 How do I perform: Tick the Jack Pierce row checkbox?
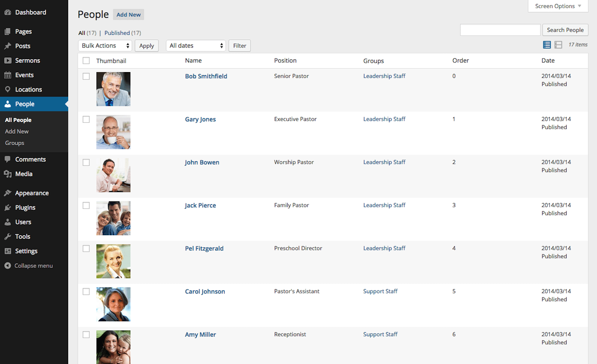[x=86, y=205]
